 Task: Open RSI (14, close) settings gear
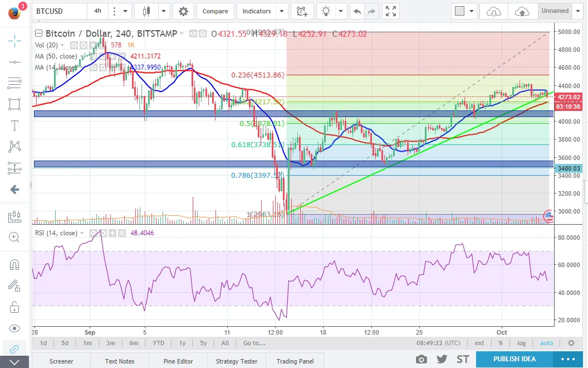(103, 233)
